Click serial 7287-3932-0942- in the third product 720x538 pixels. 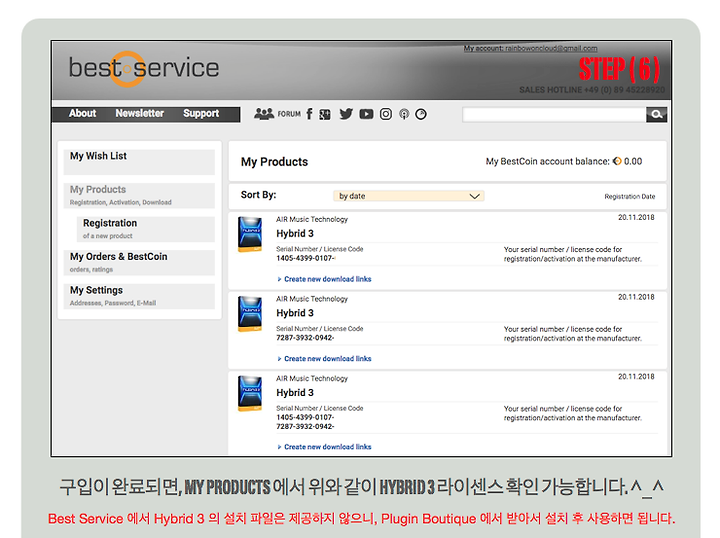click(x=305, y=426)
